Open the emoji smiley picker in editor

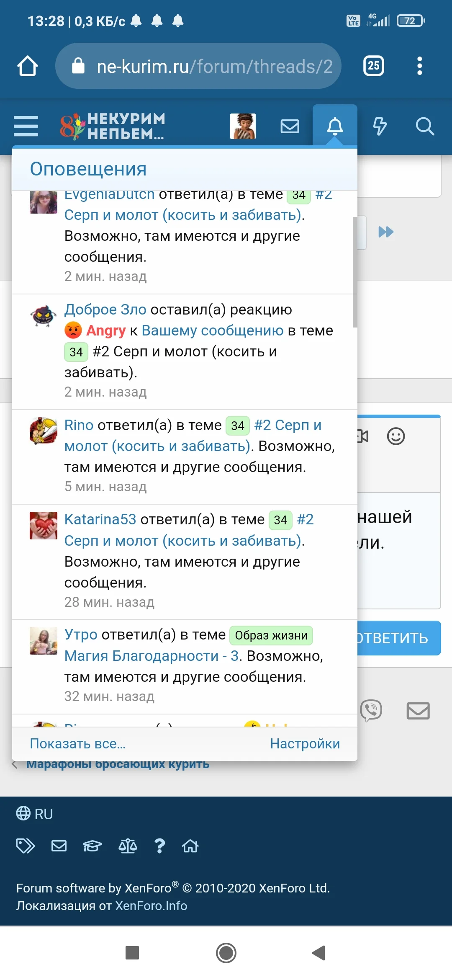[396, 436]
